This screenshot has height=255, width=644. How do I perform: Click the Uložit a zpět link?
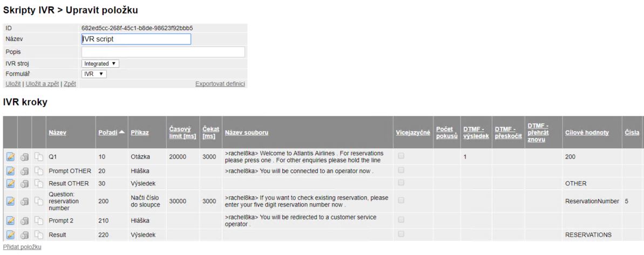click(43, 84)
